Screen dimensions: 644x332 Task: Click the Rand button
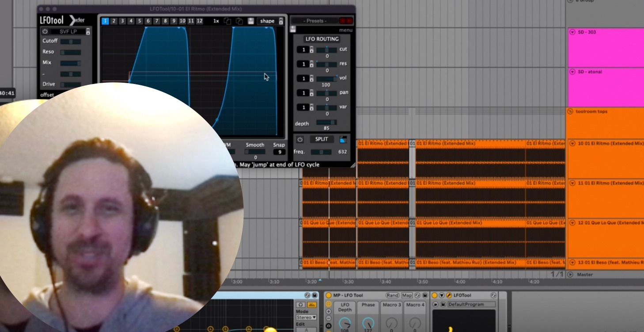pyautogui.click(x=392, y=295)
